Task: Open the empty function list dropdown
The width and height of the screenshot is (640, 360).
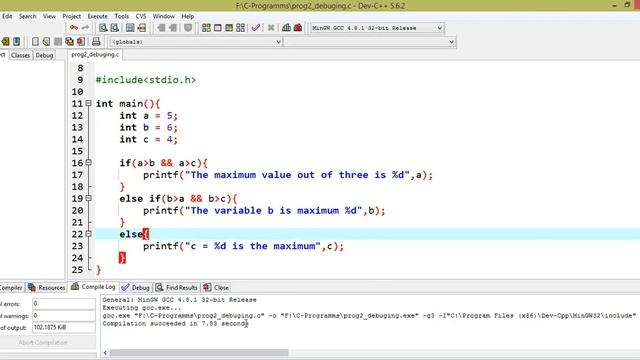Action: coord(369,42)
